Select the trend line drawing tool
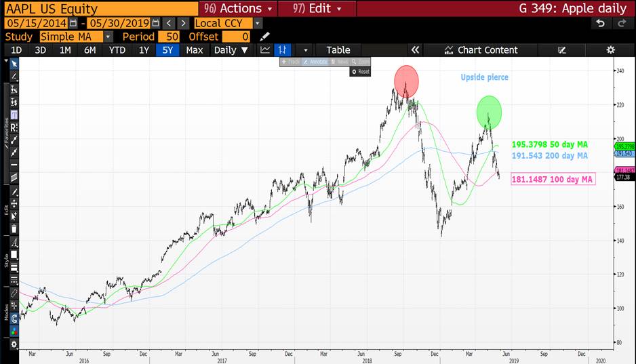 pyautogui.click(x=14, y=76)
